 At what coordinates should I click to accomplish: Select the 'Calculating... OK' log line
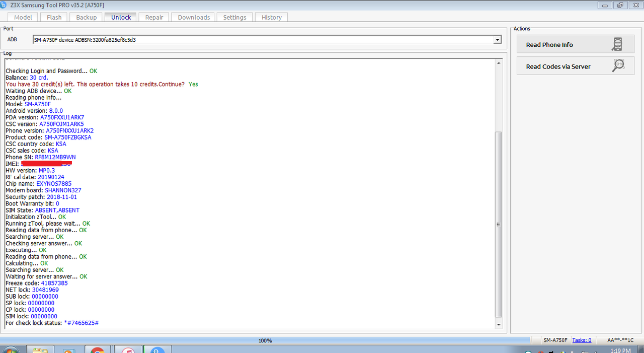pyautogui.click(x=27, y=263)
